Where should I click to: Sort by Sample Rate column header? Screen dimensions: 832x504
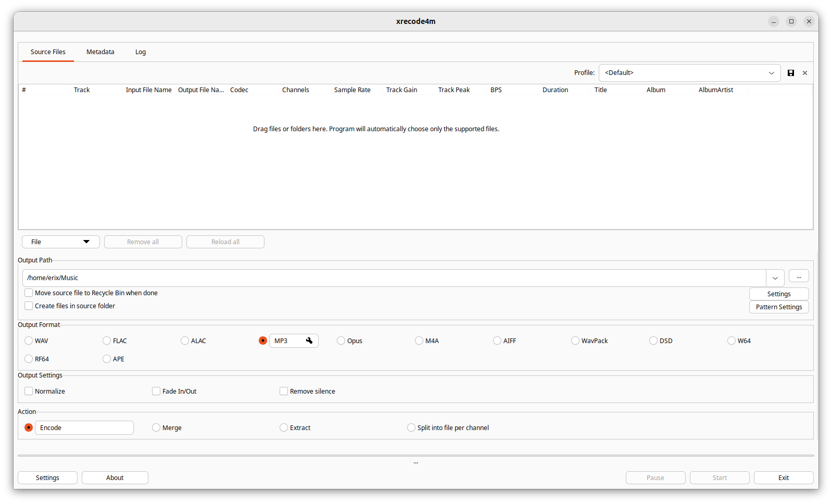[357, 90]
